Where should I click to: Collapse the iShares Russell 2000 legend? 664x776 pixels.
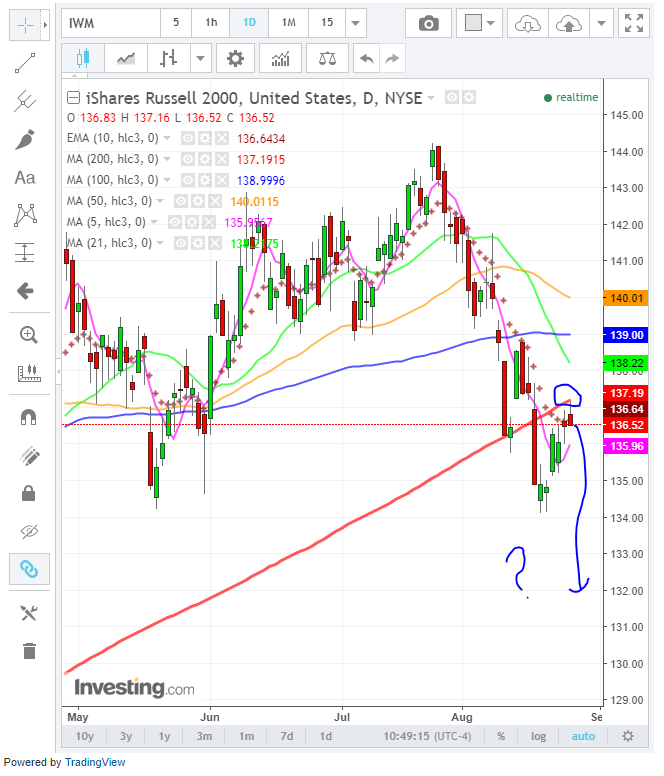pos(73,97)
